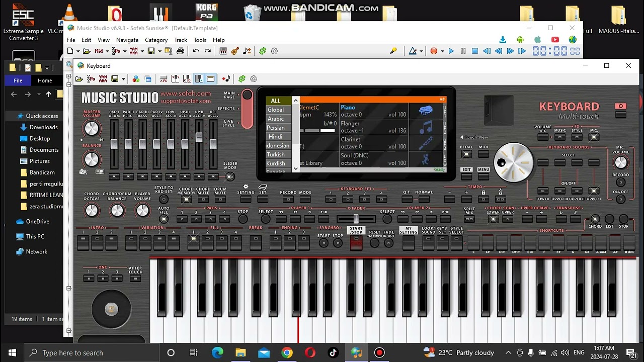The width and height of the screenshot is (644, 362).
Task: Toggle the UPPER I on/off button
Action: pyautogui.click(x=594, y=191)
